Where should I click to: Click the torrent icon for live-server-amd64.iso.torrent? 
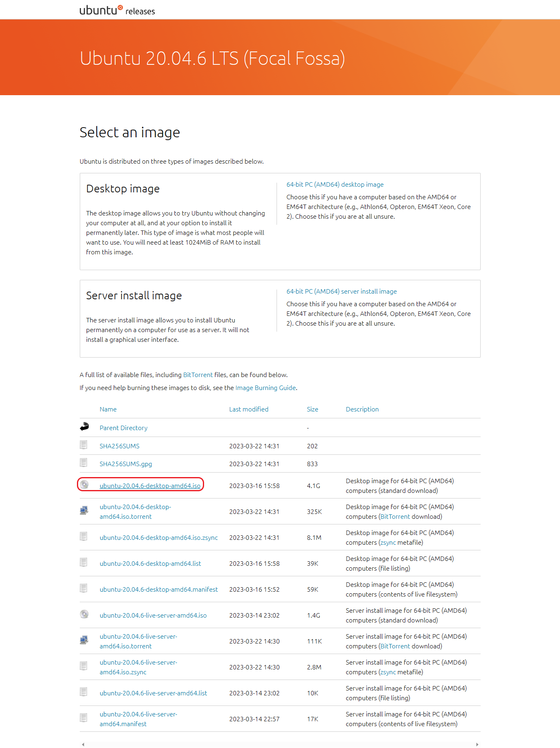tap(84, 640)
